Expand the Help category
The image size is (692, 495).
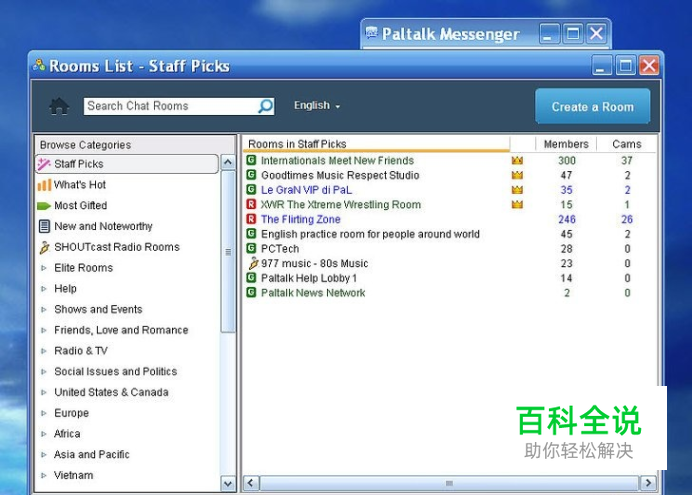(44, 289)
